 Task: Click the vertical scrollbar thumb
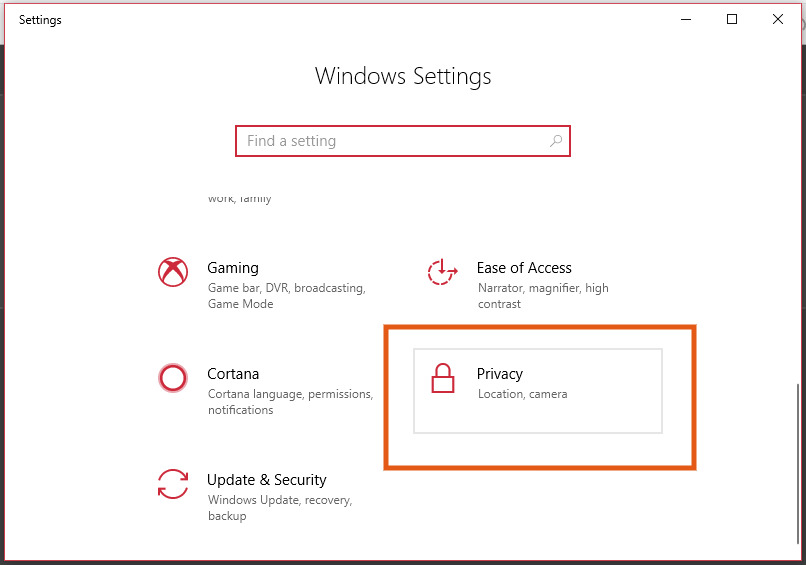pos(798,464)
